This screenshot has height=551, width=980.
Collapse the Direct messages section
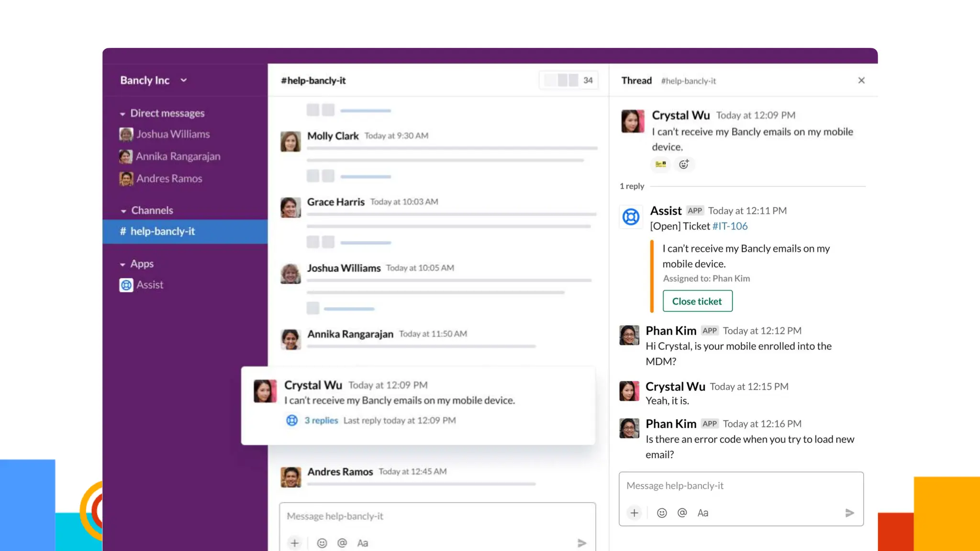coord(122,114)
